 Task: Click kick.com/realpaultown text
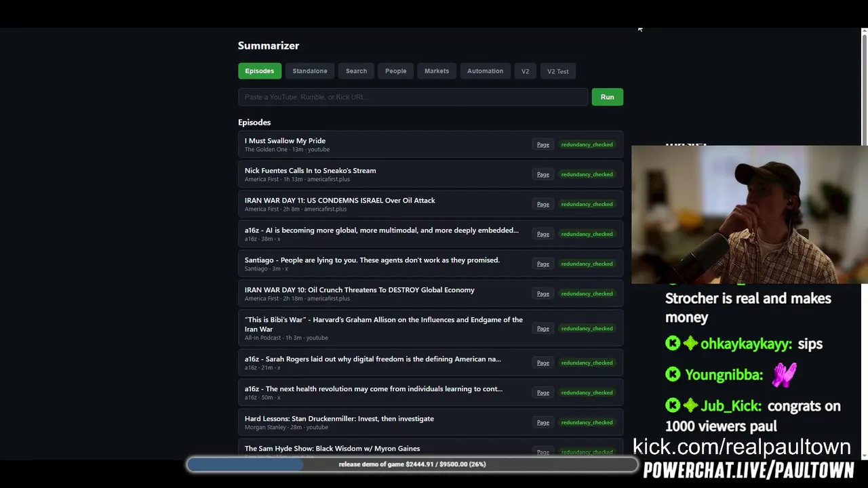point(742,447)
